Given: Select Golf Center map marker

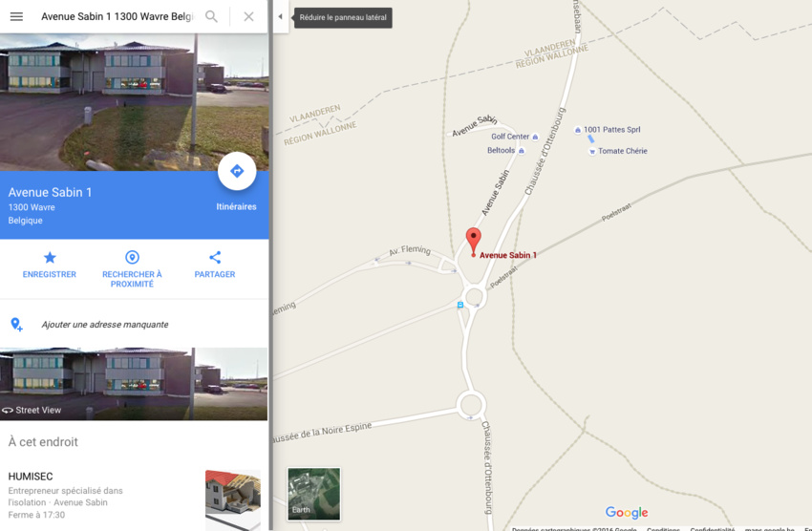Looking at the screenshot, I should coord(536,138).
